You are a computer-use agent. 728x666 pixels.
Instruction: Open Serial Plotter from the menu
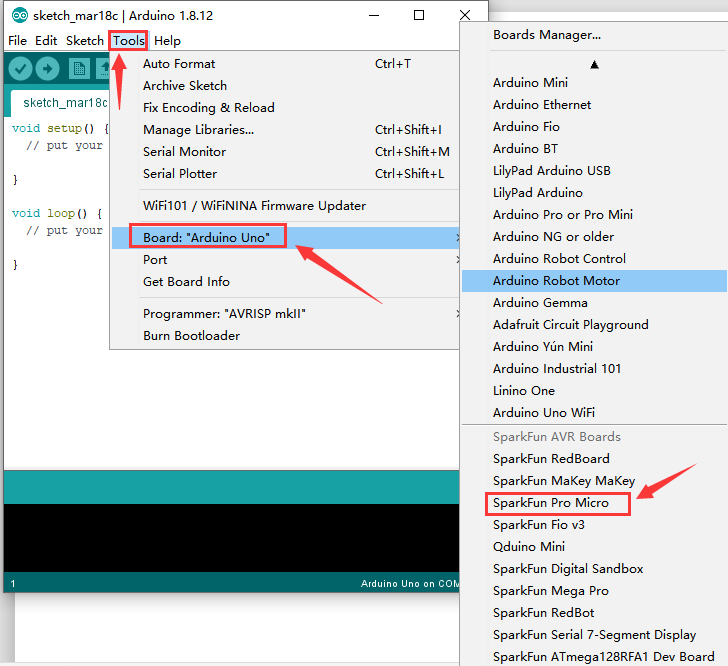click(x=284, y=173)
